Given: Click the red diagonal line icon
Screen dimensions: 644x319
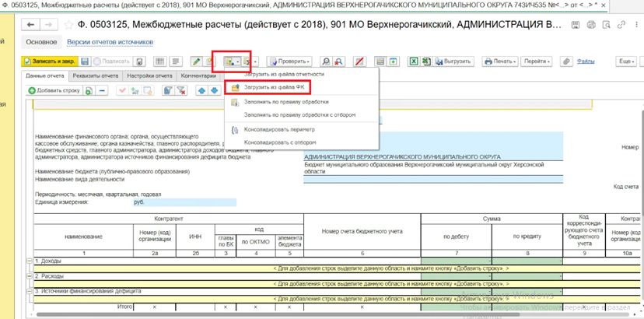Looking at the screenshot, I should (x=360, y=61).
